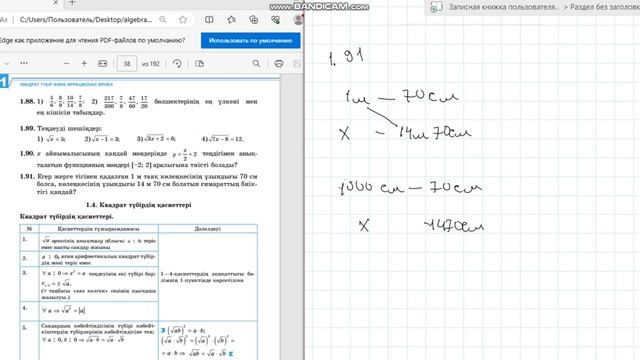Image resolution: width=640 pixels, height=360 pixels.
Task: Click the handwritten '14м 70см' note
Action: coord(435,132)
